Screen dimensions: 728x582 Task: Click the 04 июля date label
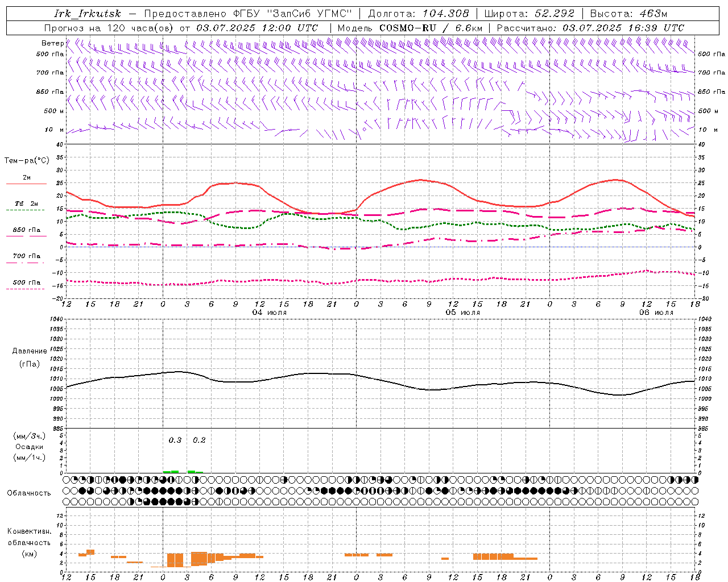(270, 313)
